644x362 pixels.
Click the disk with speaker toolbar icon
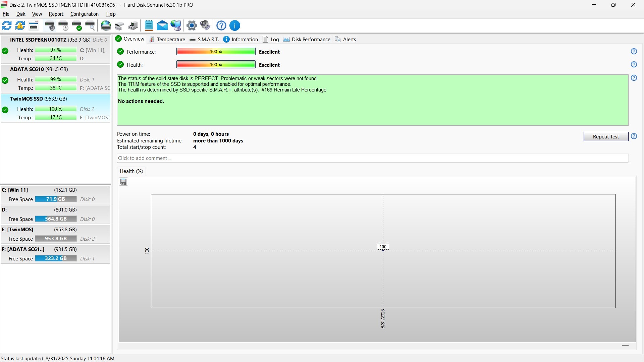[50, 25]
